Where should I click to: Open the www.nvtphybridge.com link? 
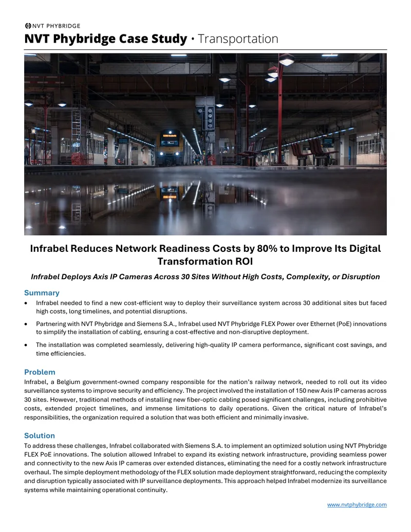click(357, 505)
